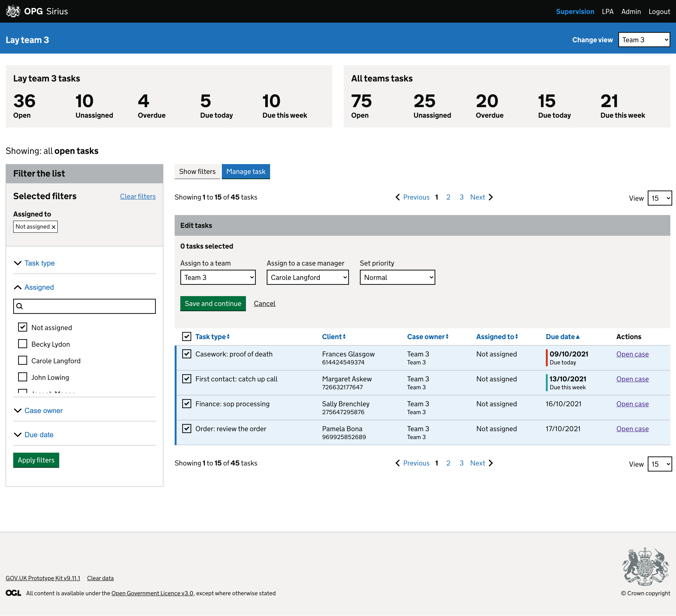Sort by Assigned to column arrows
This screenshot has height=616, width=676.
[516, 337]
